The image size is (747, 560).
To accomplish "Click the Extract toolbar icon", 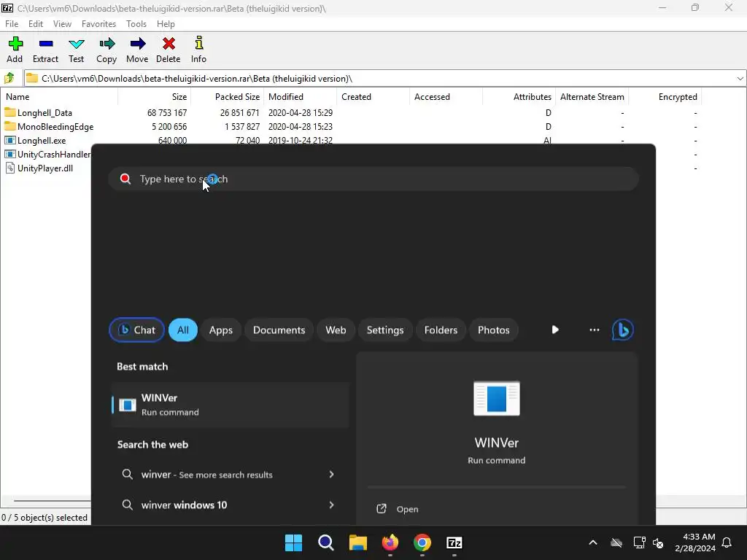I will point(46,44).
